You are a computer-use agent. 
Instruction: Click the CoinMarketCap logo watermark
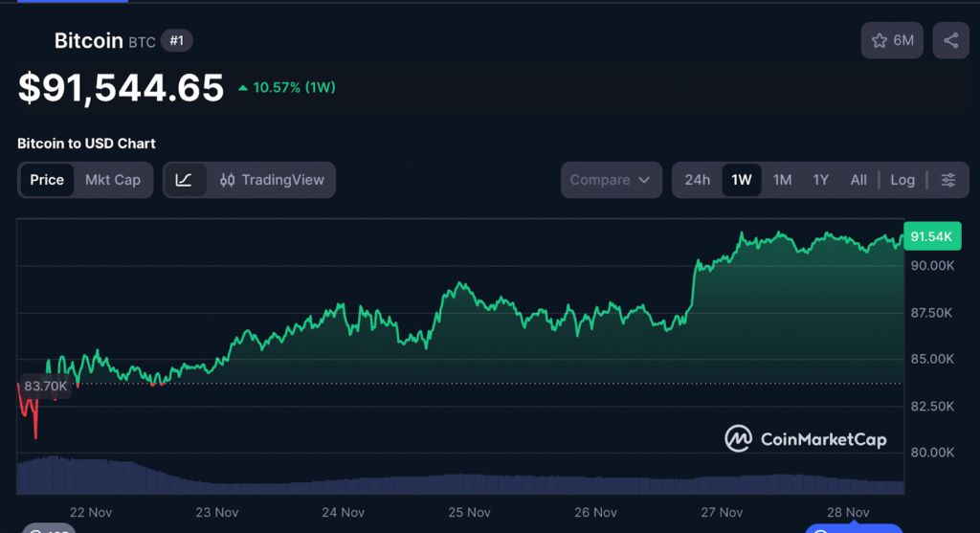coord(806,439)
